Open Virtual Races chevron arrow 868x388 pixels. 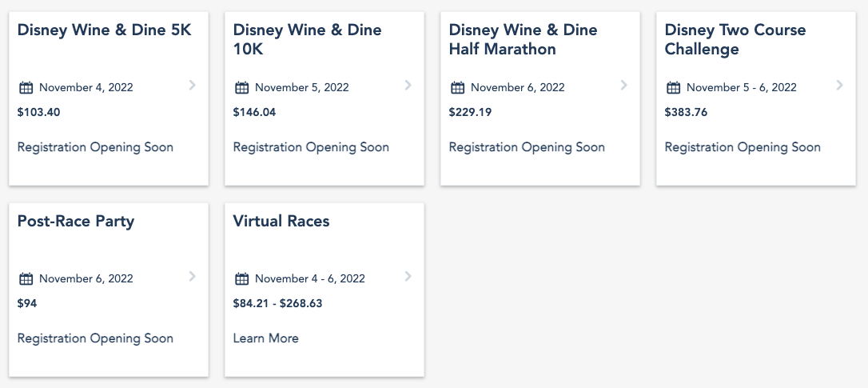[408, 276]
